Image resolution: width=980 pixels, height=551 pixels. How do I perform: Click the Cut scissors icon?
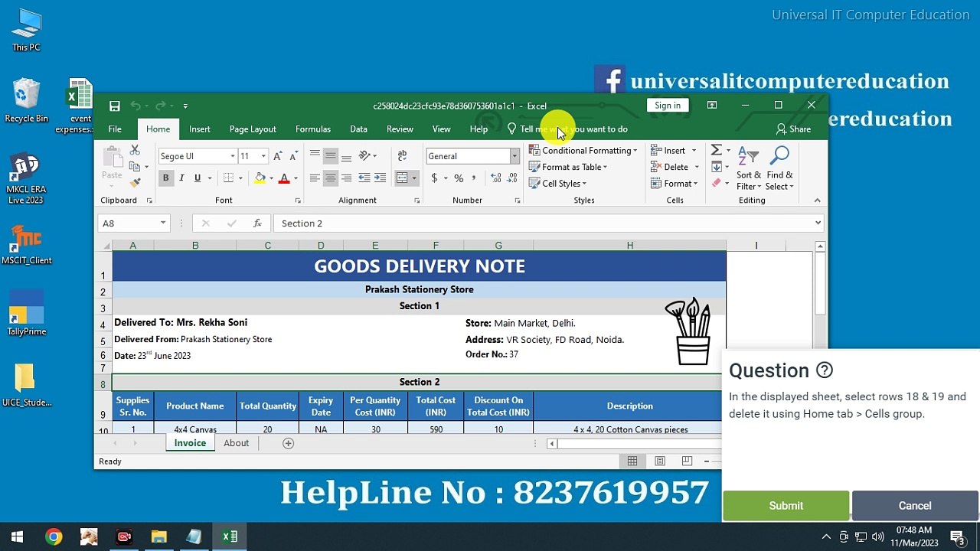136,151
